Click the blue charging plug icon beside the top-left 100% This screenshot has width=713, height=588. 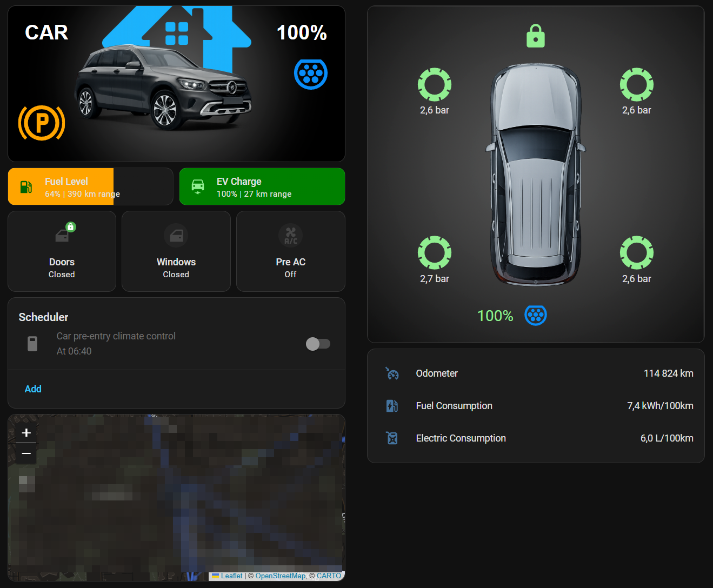[x=311, y=74]
